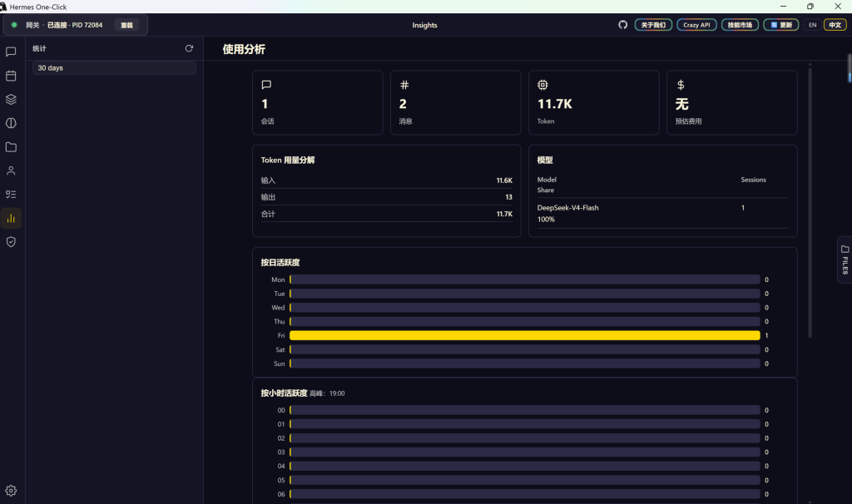Open the folder icon in sidebar
The width and height of the screenshot is (852, 504).
point(11,147)
